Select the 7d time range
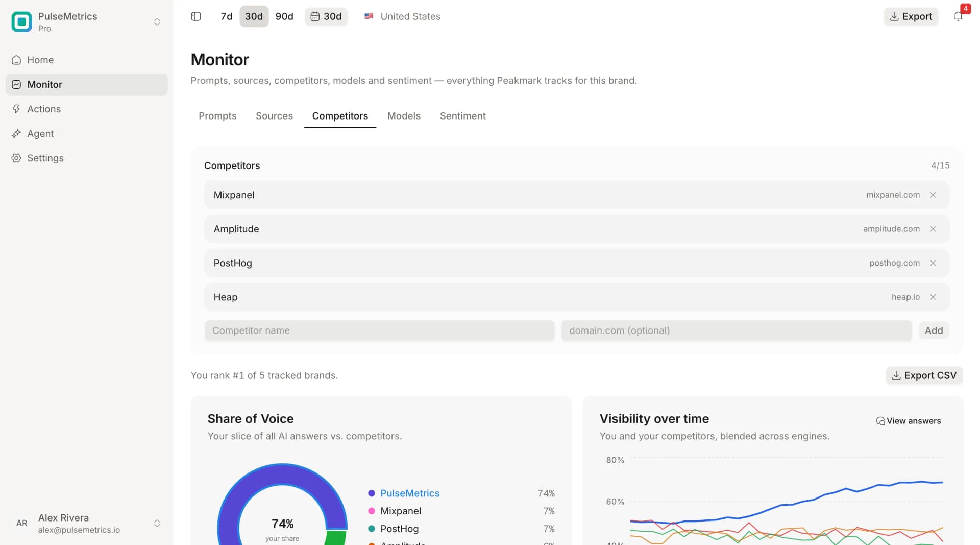 (227, 16)
